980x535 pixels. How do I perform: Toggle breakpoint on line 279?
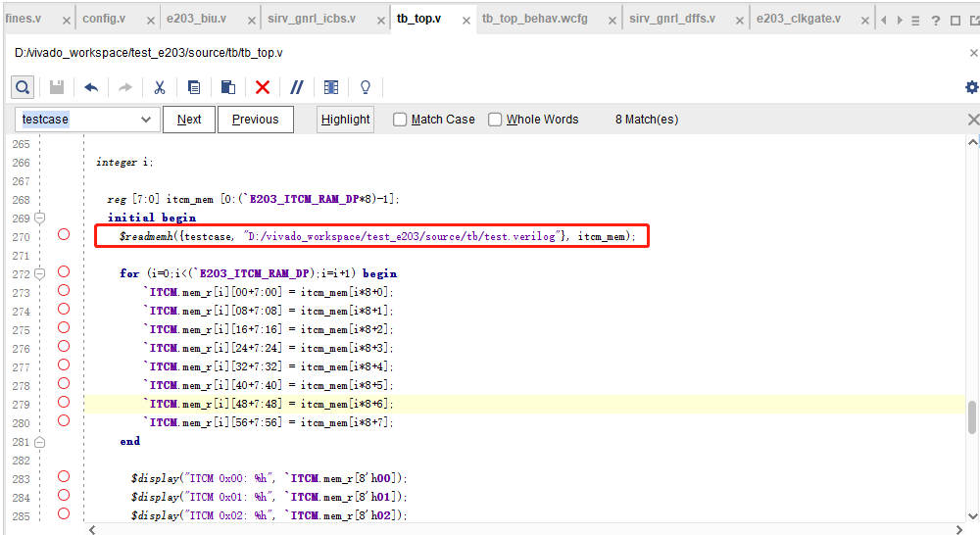(x=64, y=402)
